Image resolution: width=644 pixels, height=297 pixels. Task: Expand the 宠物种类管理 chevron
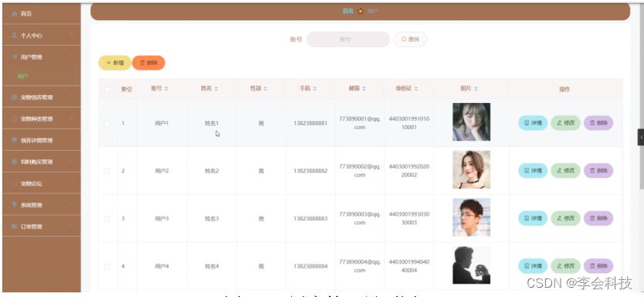coord(71,118)
